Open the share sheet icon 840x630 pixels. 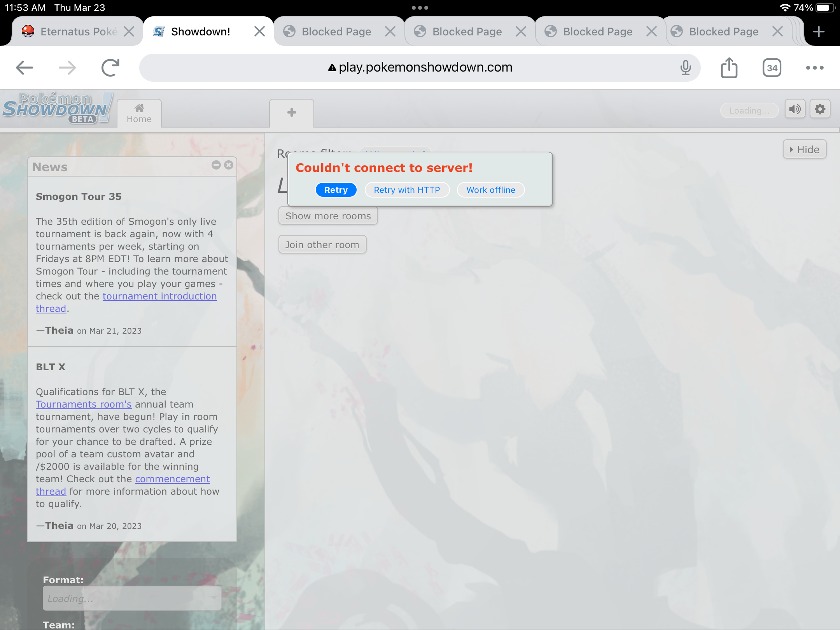coord(729,68)
